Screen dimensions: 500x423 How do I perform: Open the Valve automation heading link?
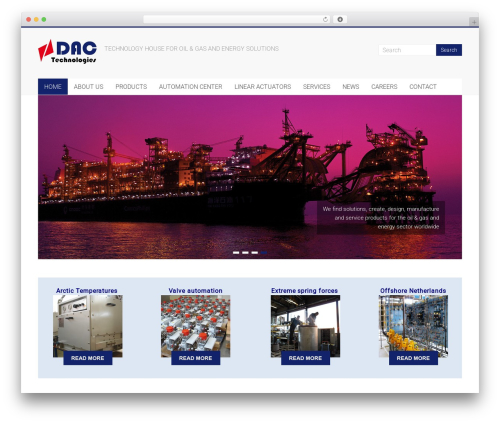[195, 291]
